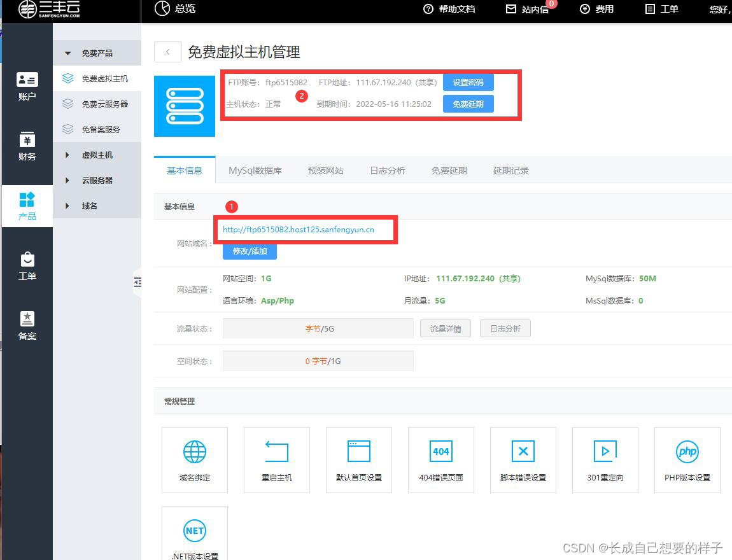Screen dimensions: 732x560
Task: Open the 默认首页设置 window icon
Action: 359,451
